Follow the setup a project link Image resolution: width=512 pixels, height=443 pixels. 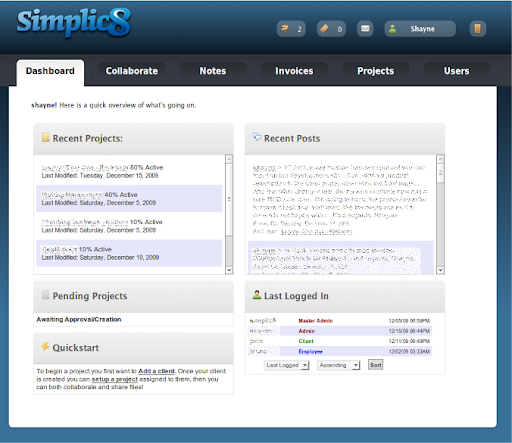coord(115,379)
